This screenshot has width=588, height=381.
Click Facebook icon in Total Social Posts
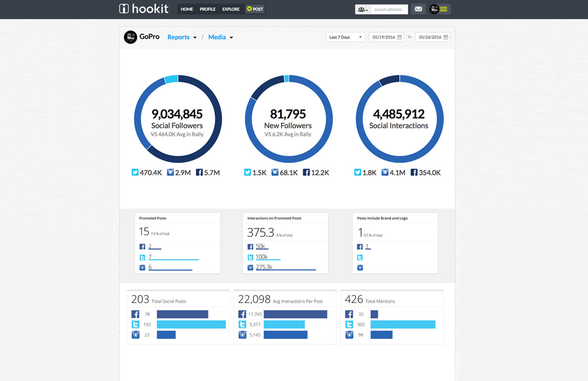136,314
